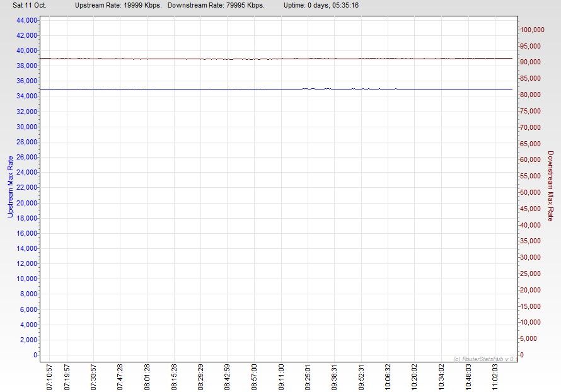Click the 80,000 downstream axis label
Screen dimensions: 561x392
(x=530, y=95)
